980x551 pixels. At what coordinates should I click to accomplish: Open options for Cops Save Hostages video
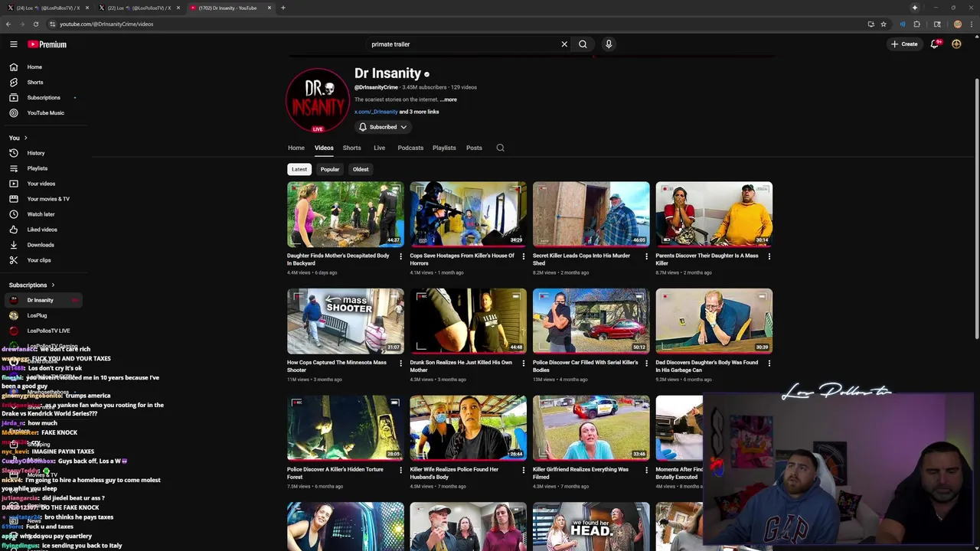(x=523, y=256)
